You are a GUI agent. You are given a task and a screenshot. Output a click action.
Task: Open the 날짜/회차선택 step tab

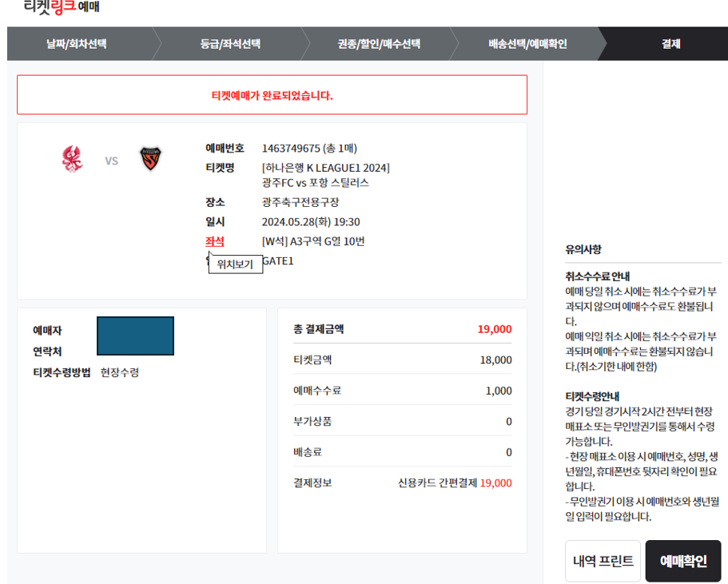[77, 44]
